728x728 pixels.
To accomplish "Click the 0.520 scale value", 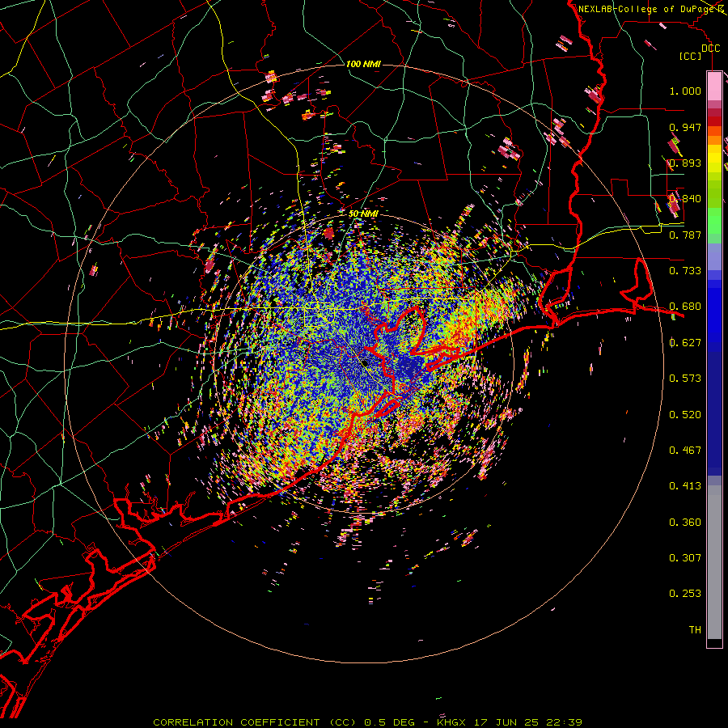I will tap(685, 415).
